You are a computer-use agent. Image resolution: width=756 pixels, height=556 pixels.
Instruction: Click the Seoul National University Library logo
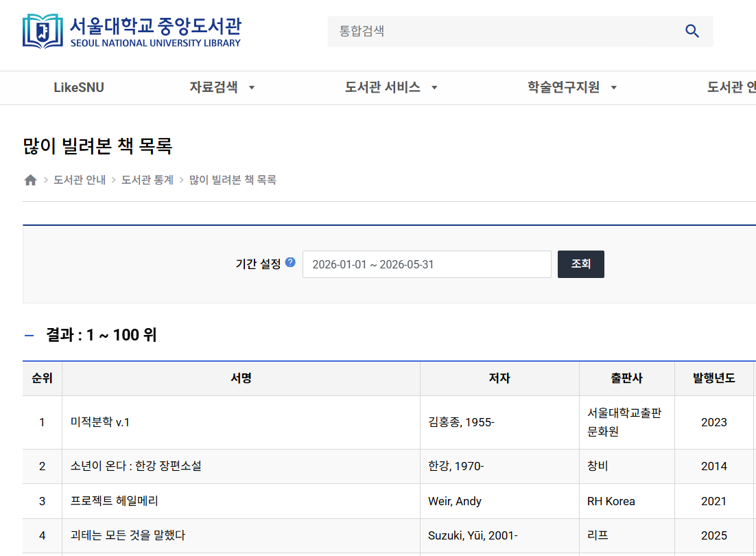click(x=132, y=32)
